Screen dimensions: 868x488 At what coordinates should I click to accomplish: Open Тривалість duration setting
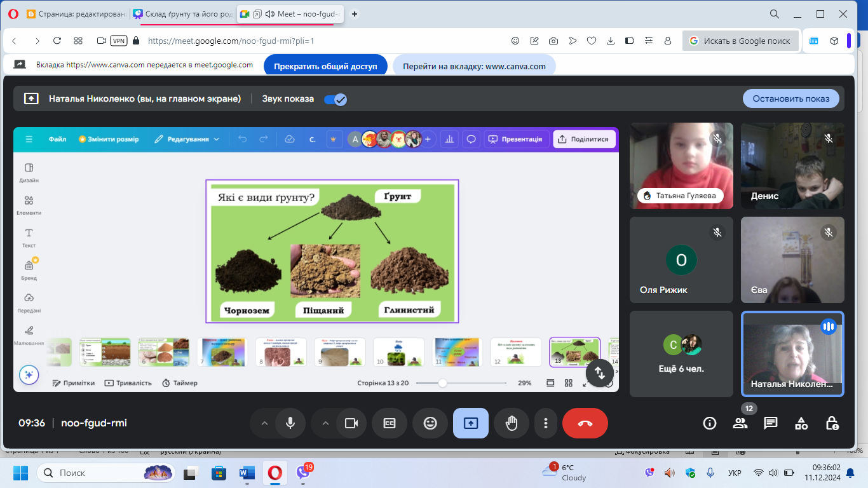[128, 383]
